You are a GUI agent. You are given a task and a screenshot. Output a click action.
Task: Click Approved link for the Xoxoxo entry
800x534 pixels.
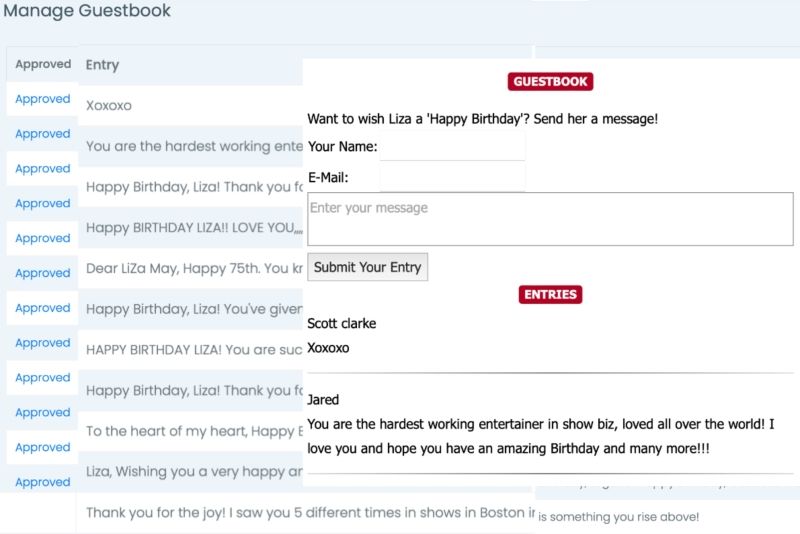(x=43, y=99)
